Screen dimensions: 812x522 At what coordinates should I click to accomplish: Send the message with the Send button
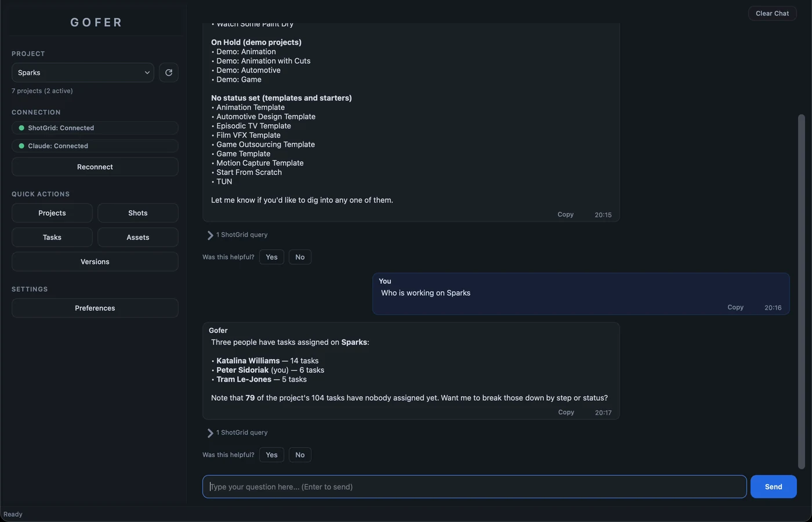[774, 487]
